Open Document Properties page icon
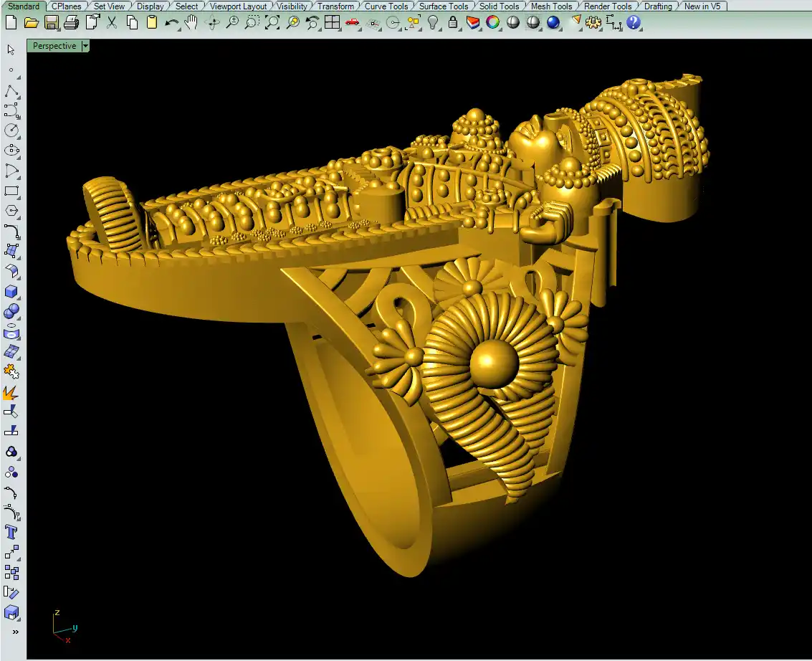The height and width of the screenshot is (661, 812). pos(92,22)
